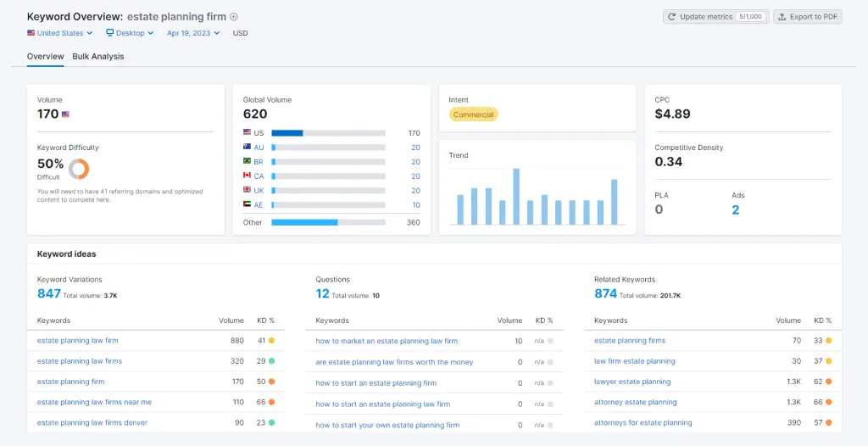Open related keyword law firm estate planning

[635, 360]
